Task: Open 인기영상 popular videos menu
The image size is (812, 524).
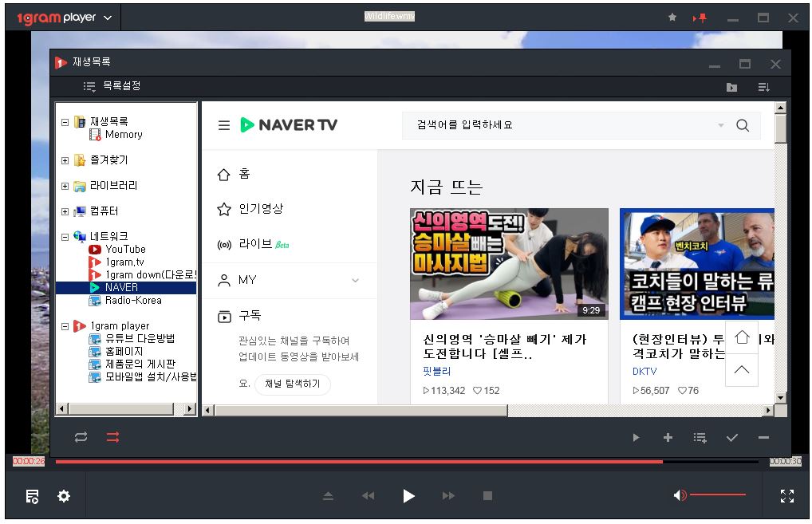Action: coord(250,209)
